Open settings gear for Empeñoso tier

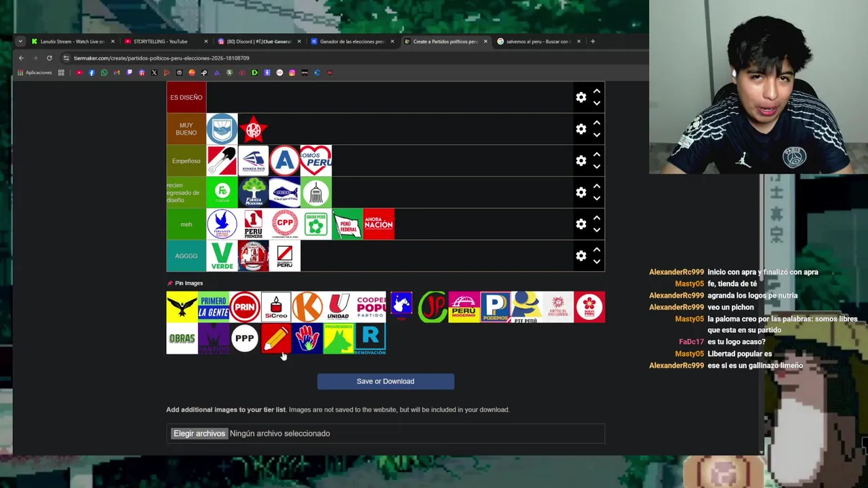(x=581, y=161)
